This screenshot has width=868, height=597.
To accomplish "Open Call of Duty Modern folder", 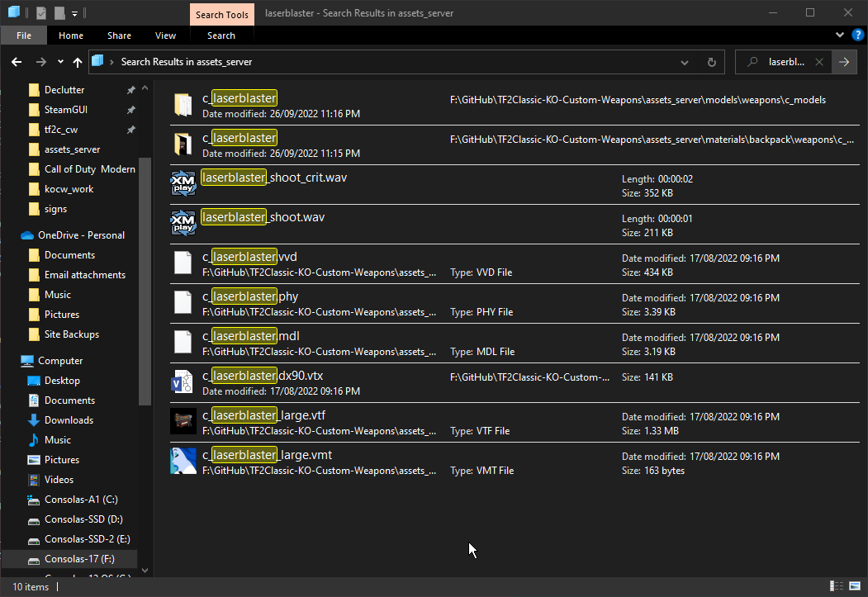I will pyautogui.click(x=90, y=169).
